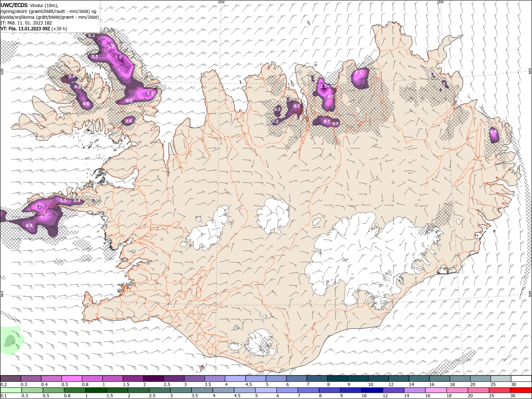Click the '0.4' label in the snow legend scale
Screen dimensions: 532x399
click(x=44, y=385)
